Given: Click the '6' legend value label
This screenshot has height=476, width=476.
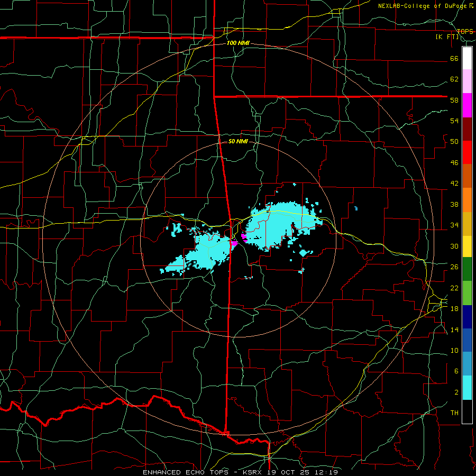Looking at the screenshot, I should pyautogui.click(x=456, y=371).
